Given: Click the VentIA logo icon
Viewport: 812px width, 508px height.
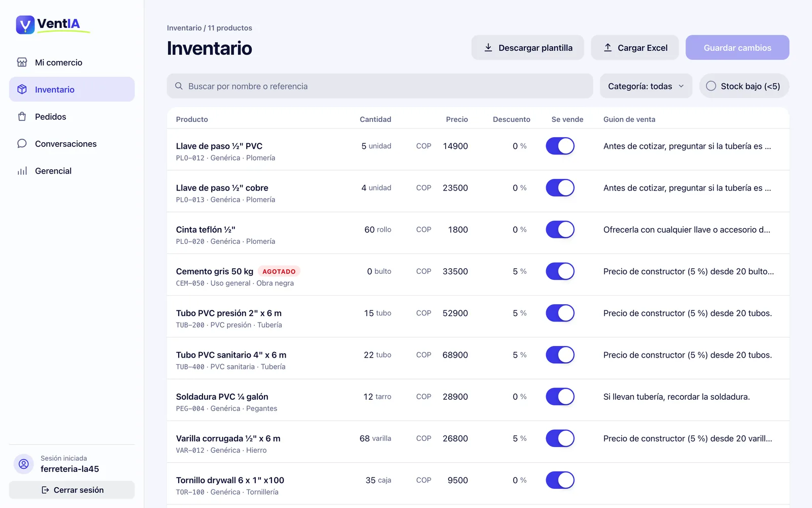Looking at the screenshot, I should pyautogui.click(x=25, y=24).
